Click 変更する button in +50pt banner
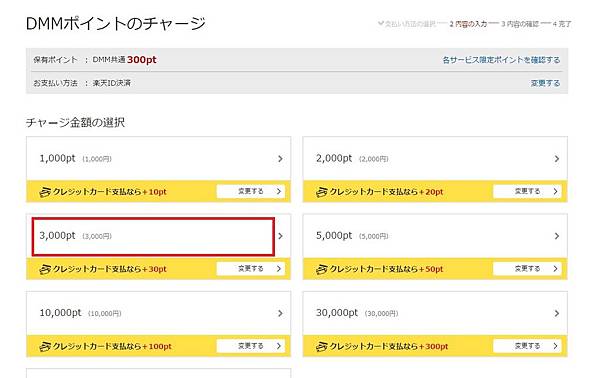The width and height of the screenshot is (600, 378). click(527, 269)
